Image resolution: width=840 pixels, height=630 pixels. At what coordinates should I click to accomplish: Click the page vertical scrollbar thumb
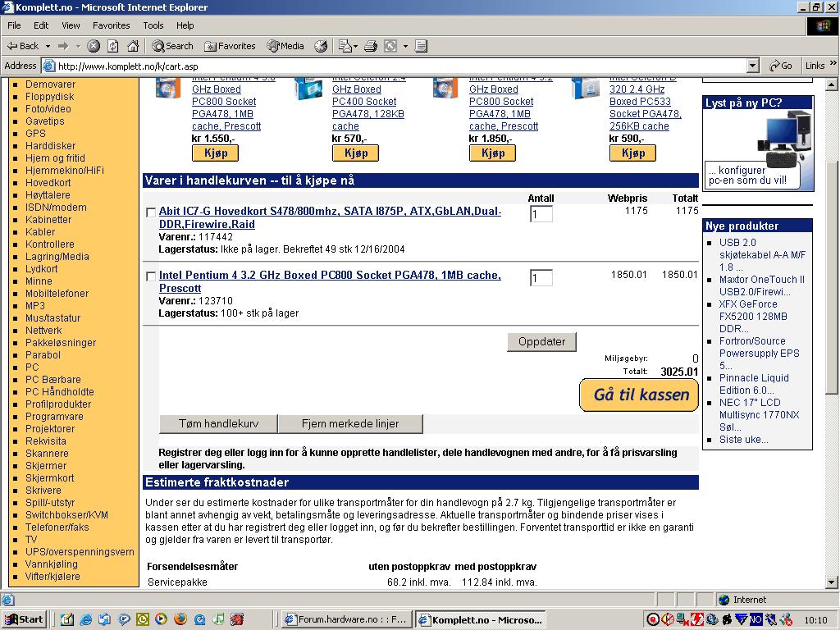tap(832, 277)
